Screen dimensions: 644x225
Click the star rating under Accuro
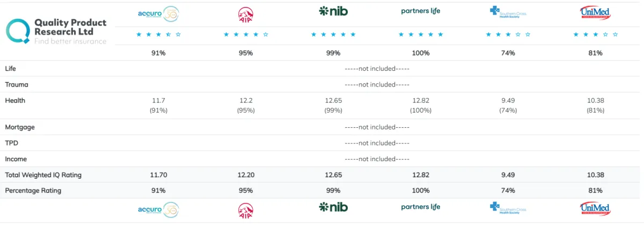[x=158, y=34]
